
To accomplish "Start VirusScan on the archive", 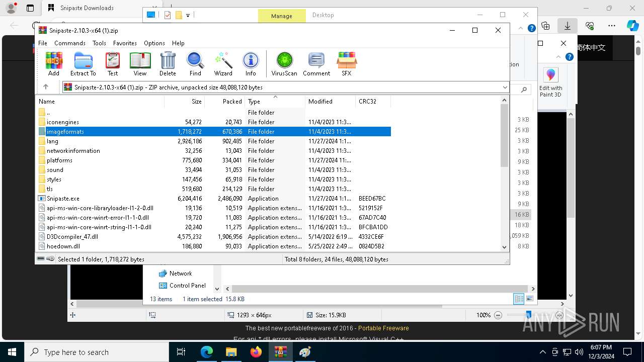I will point(284,64).
